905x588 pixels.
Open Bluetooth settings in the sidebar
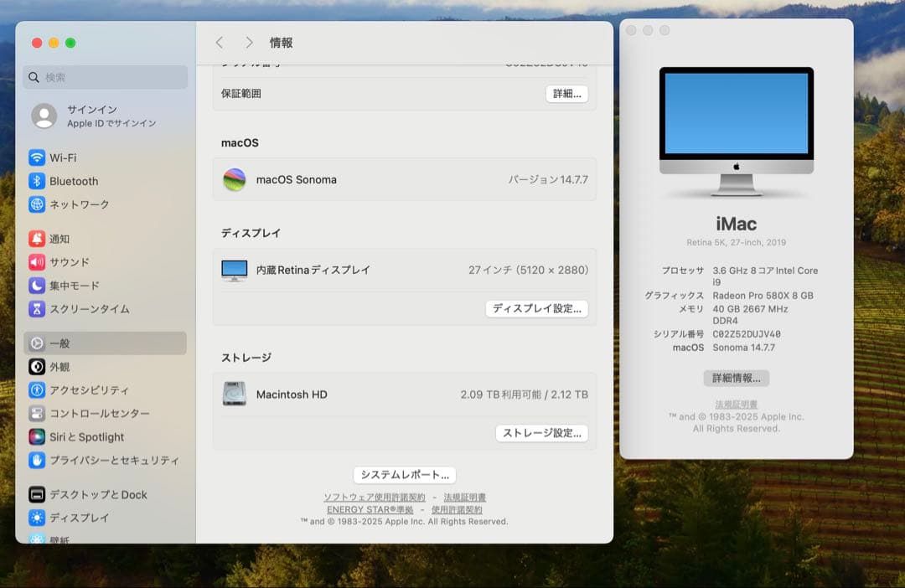[x=68, y=181]
